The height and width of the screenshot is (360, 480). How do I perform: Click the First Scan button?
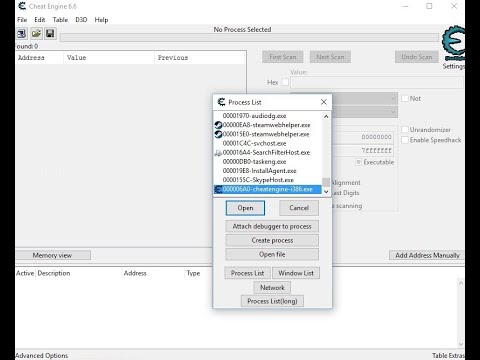[x=283, y=57]
